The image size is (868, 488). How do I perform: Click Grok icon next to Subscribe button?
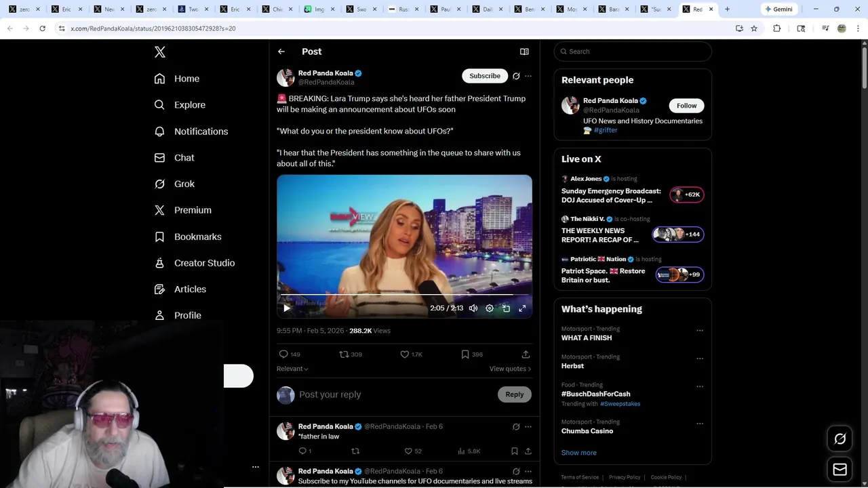[516, 76]
